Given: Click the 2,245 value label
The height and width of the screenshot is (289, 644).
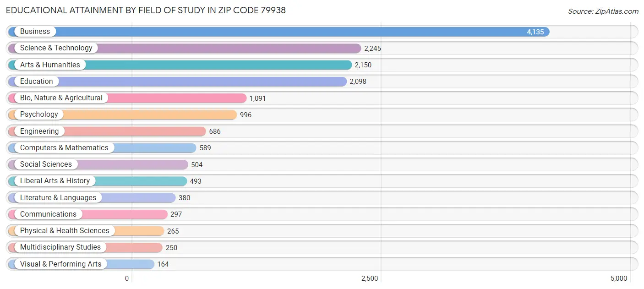Looking at the screenshot, I should tap(373, 49).
